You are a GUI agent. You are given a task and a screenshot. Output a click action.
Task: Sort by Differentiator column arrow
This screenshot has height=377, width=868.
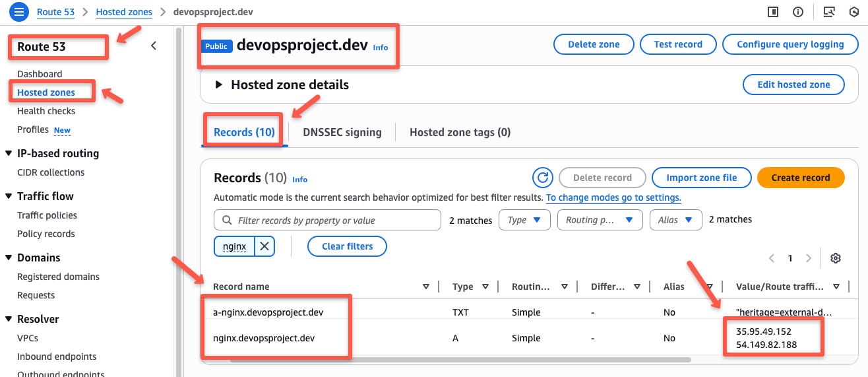[637, 287]
